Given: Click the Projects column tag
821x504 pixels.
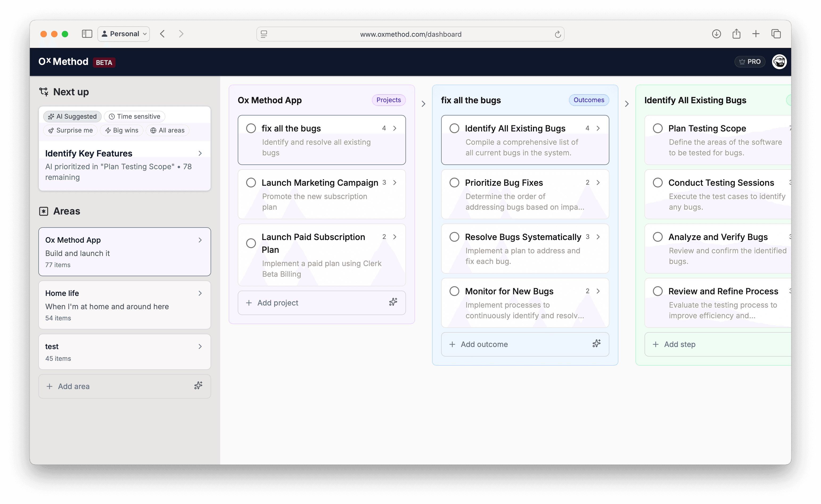Looking at the screenshot, I should [x=388, y=100].
